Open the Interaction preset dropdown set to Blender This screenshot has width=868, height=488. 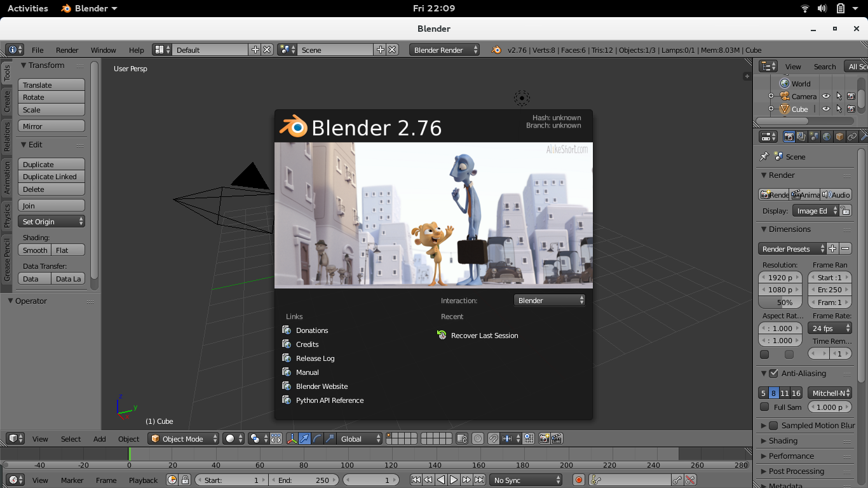pos(549,301)
